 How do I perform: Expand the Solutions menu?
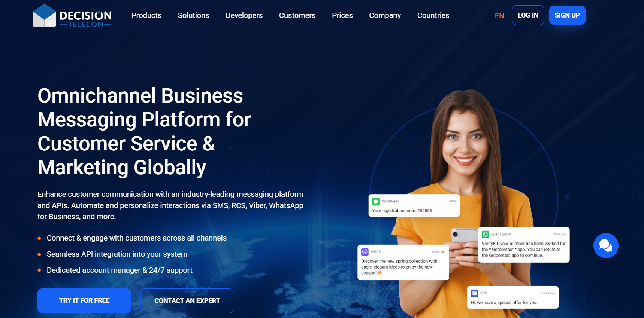point(193,15)
